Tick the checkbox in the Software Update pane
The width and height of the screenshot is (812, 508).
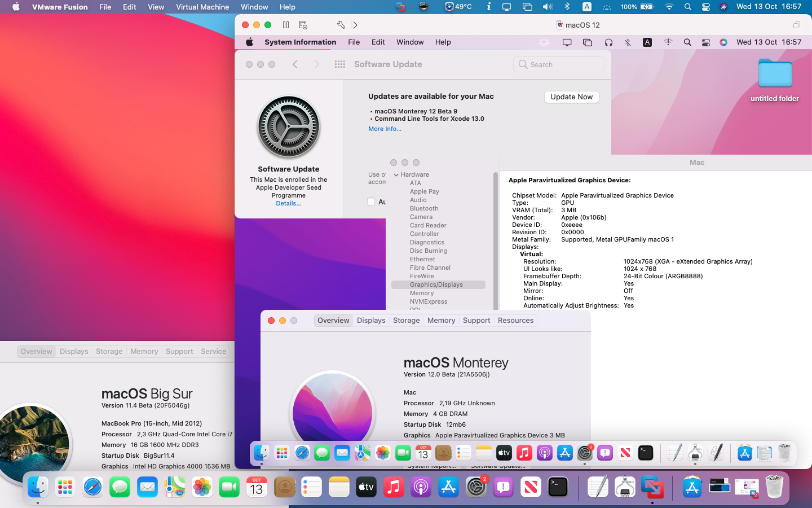coord(371,202)
